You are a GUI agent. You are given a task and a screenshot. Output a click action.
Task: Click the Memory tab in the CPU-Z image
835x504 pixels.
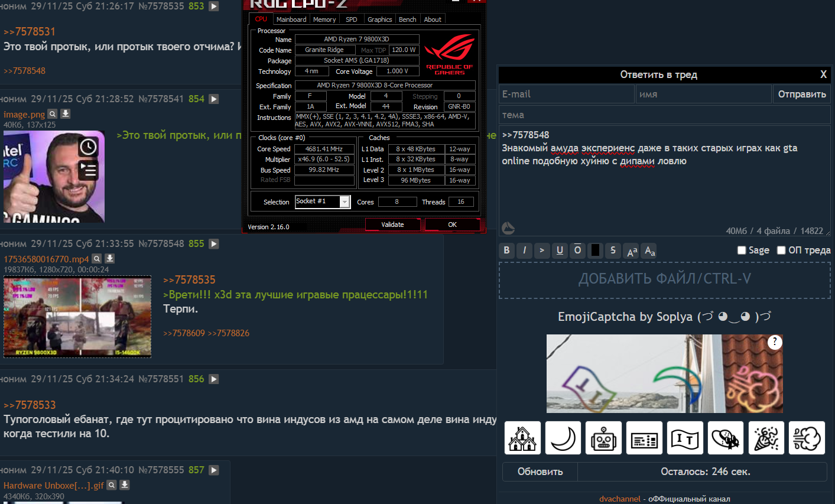click(324, 19)
